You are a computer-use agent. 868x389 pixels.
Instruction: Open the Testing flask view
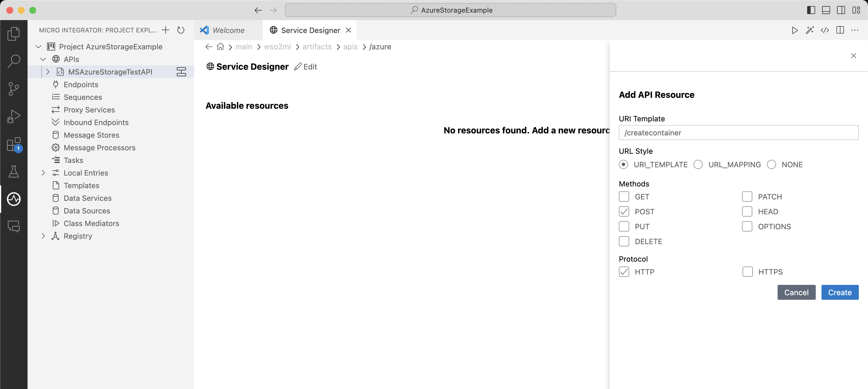(x=13, y=172)
